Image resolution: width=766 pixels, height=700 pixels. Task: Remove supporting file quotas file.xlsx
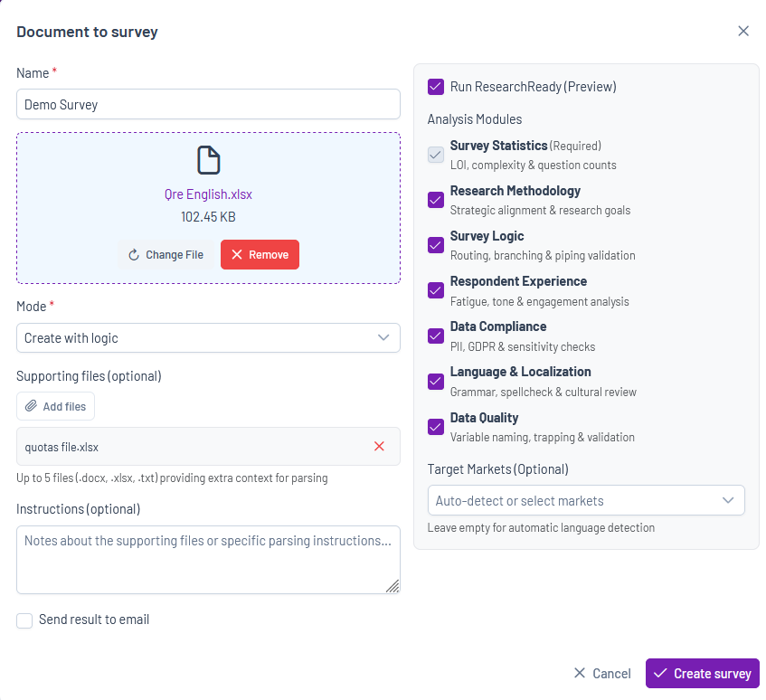379,446
